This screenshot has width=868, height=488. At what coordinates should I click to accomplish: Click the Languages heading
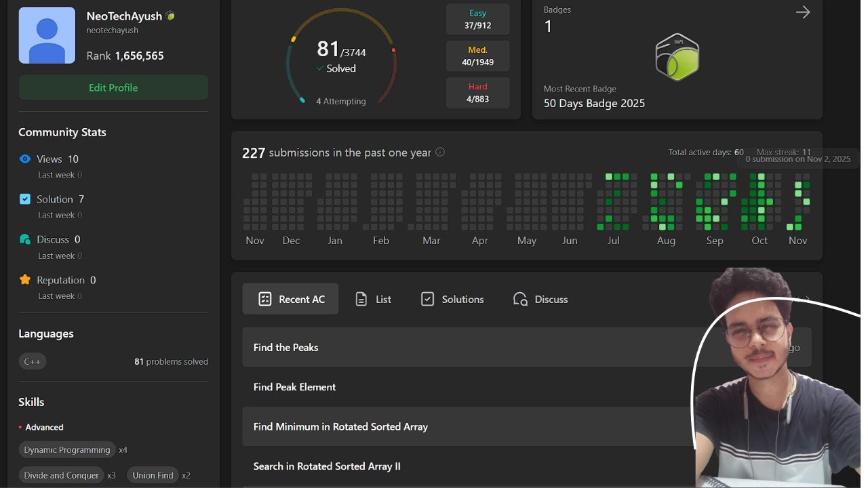[46, 333]
